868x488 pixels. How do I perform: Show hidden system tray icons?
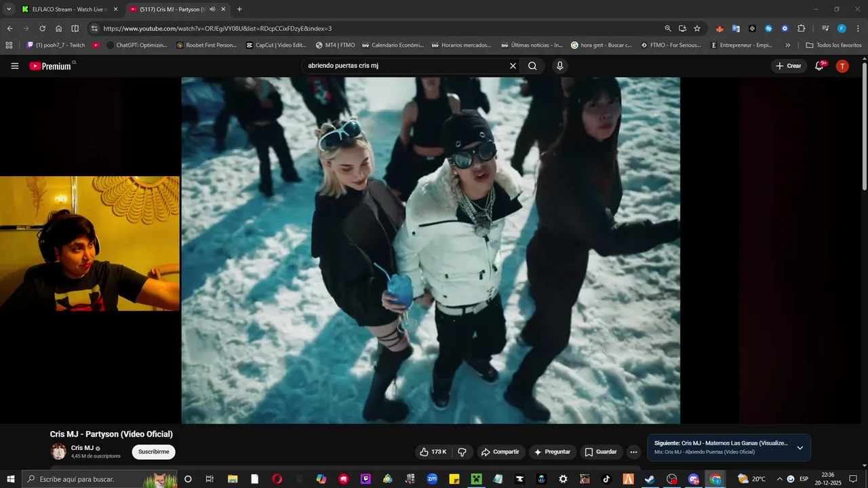pos(779,479)
